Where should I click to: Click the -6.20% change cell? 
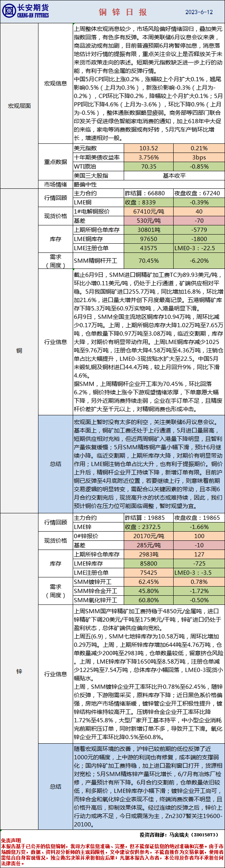pyautogui.click(x=199, y=260)
